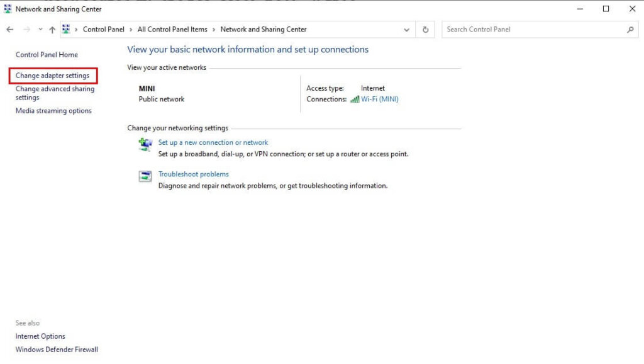This screenshot has width=644, height=364.
Task: Click Network and Sharing Center breadcrumb
Action: tap(264, 29)
